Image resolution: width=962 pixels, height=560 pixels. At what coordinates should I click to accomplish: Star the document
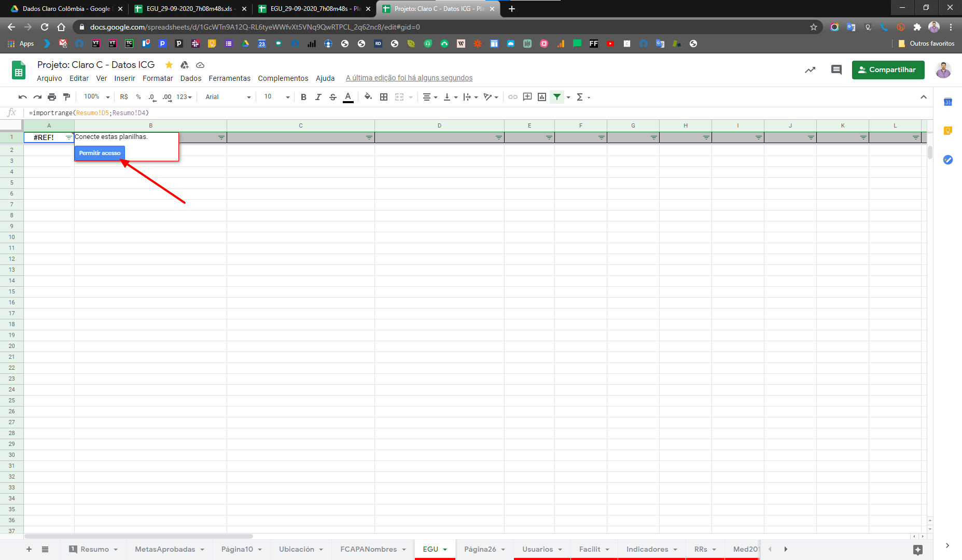[x=169, y=65]
